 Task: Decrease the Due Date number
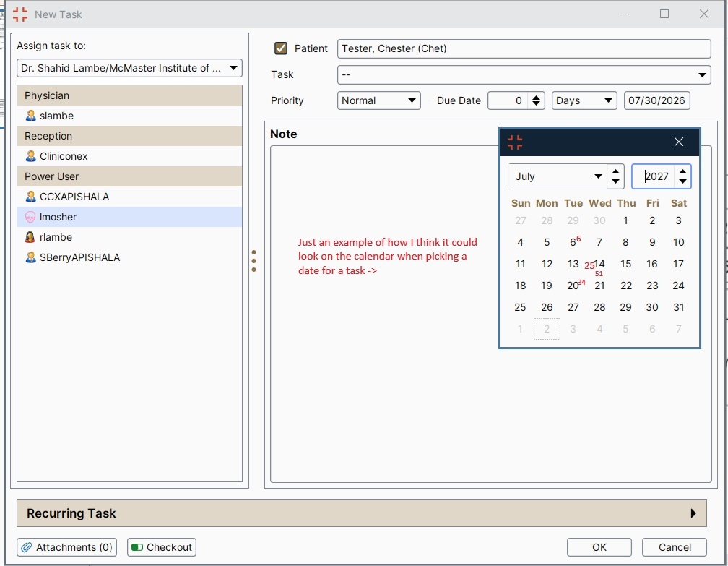536,104
